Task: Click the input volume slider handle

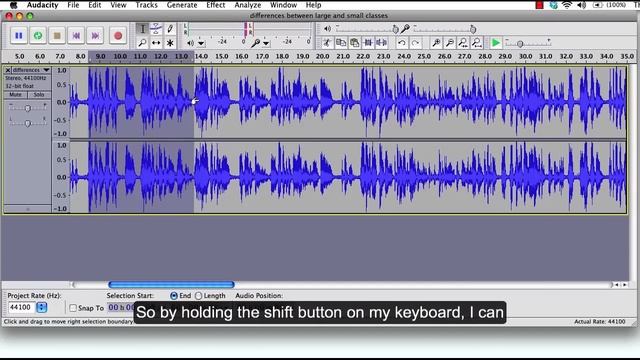Action: click(473, 29)
